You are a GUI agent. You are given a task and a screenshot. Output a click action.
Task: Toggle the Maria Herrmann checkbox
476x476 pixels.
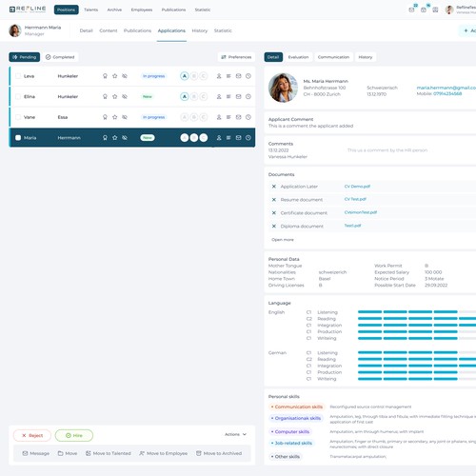click(x=18, y=138)
